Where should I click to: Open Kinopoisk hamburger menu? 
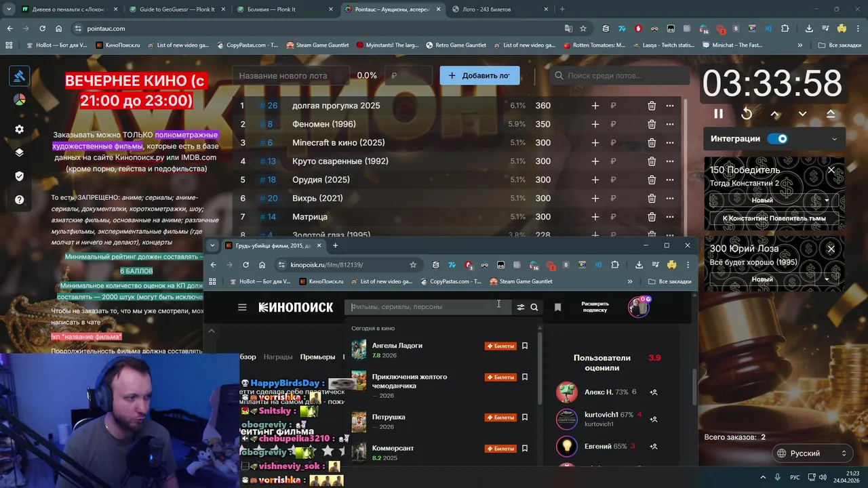(242, 307)
